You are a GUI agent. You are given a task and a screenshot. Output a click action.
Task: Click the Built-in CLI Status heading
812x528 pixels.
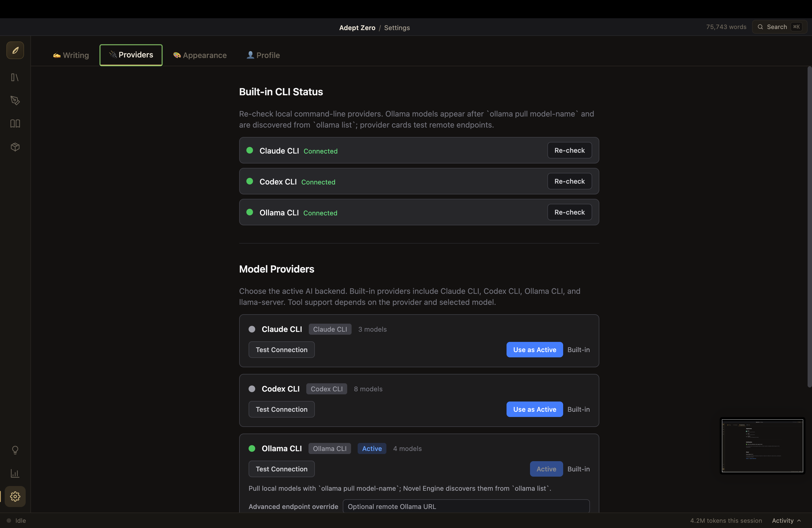click(x=281, y=92)
